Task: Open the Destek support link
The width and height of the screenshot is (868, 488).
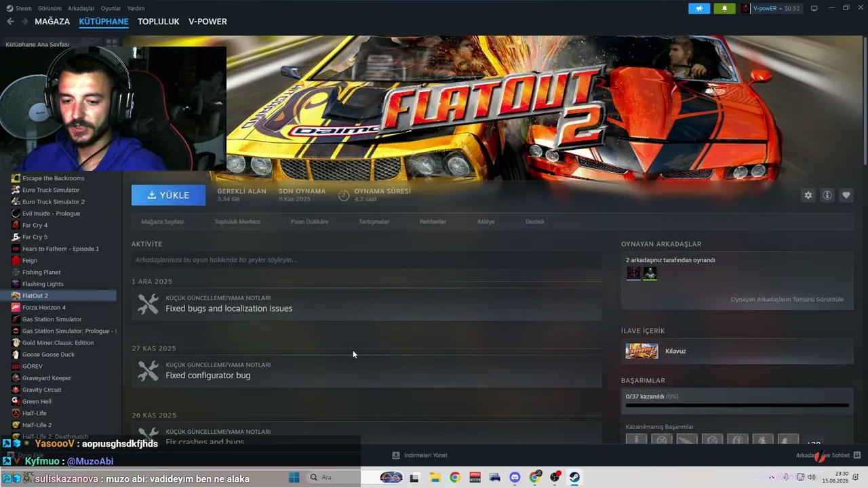Action: point(535,222)
